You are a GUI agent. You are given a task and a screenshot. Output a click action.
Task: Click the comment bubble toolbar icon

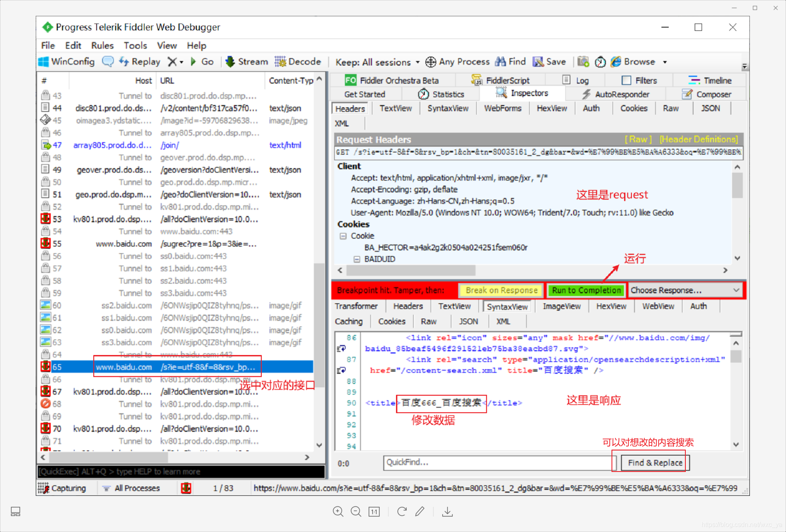(108, 62)
